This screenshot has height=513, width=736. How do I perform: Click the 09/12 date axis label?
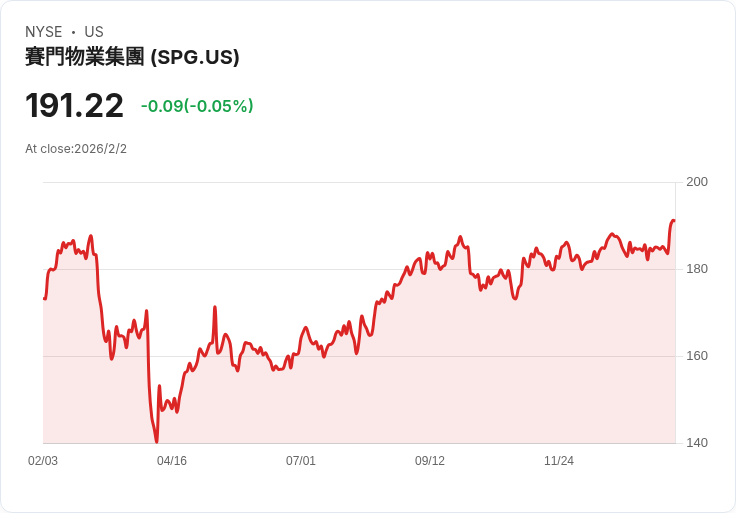[x=430, y=461]
